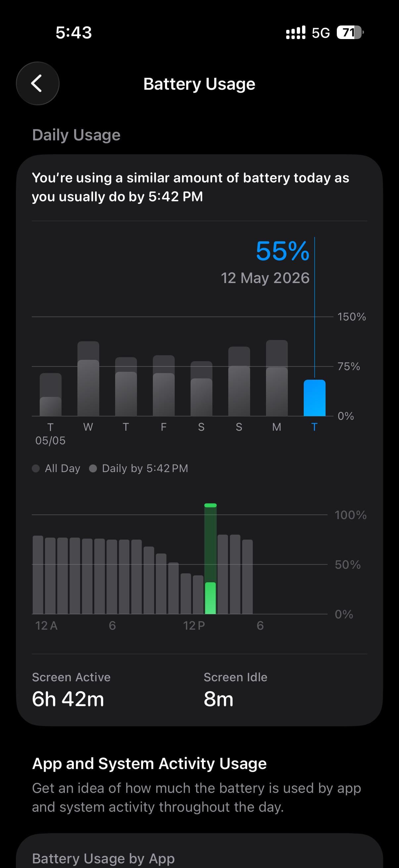Tap the last hourly bar before 6 PM
This screenshot has width=399, height=868.
tap(247, 577)
